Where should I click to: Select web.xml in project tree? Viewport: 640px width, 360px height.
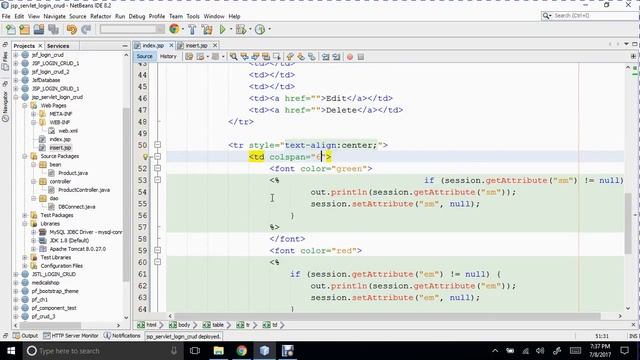pos(68,131)
